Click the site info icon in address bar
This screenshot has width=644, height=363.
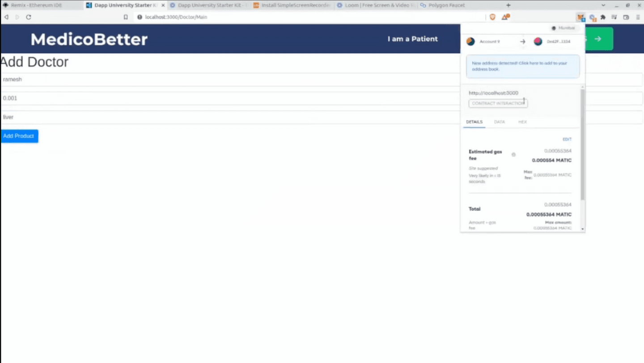click(140, 17)
